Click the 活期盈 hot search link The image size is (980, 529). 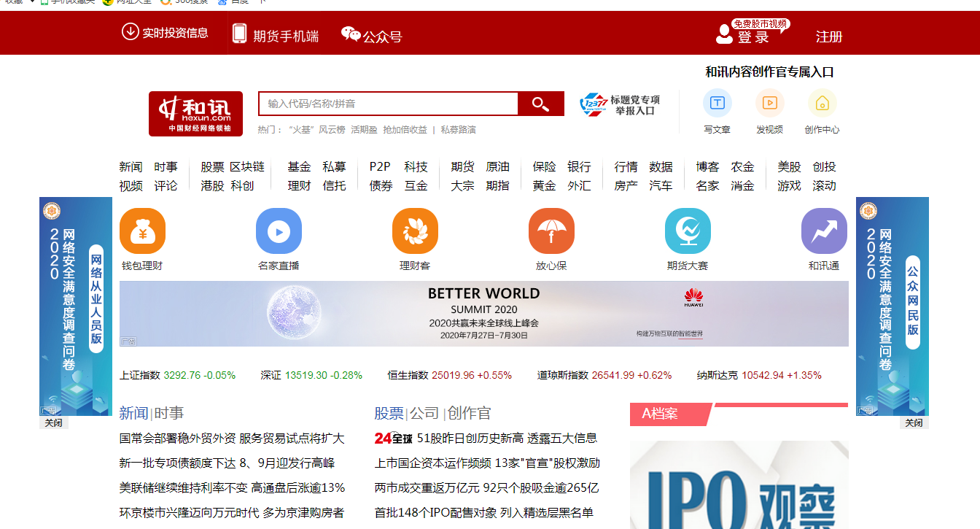[x=364, y=129]
